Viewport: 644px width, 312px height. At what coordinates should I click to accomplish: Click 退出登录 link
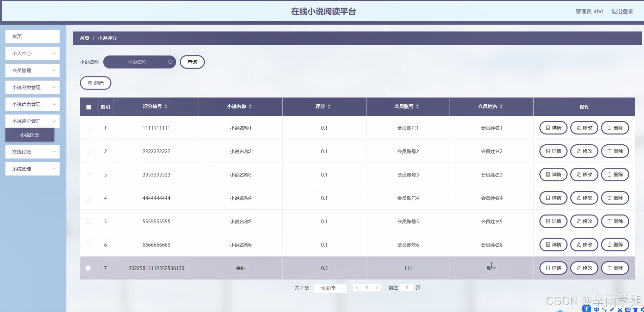click(622, 11)
